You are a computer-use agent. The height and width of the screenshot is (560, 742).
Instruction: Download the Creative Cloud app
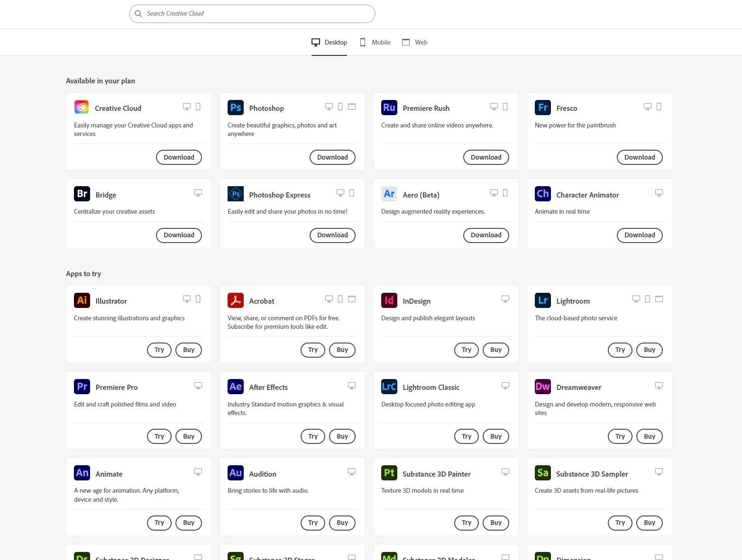[179, 157]
